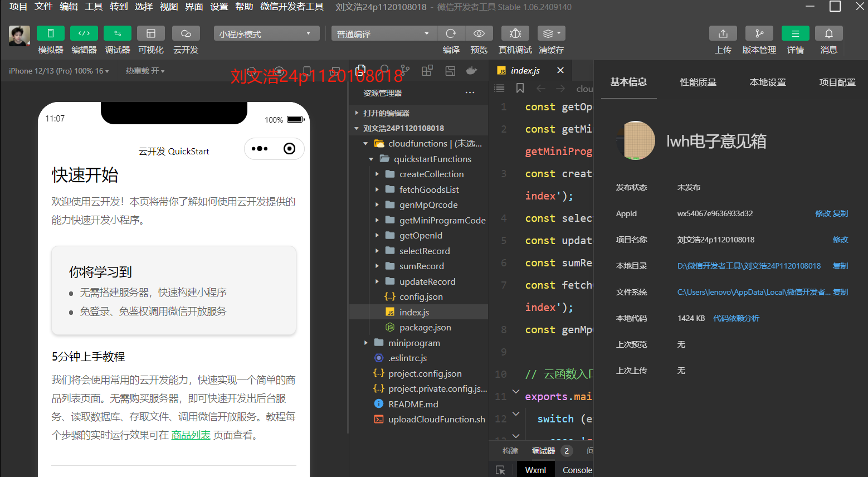Close the index.js editor tab
Screen dimensions: 868x477
pyautogui.click(x=560, y=70)
